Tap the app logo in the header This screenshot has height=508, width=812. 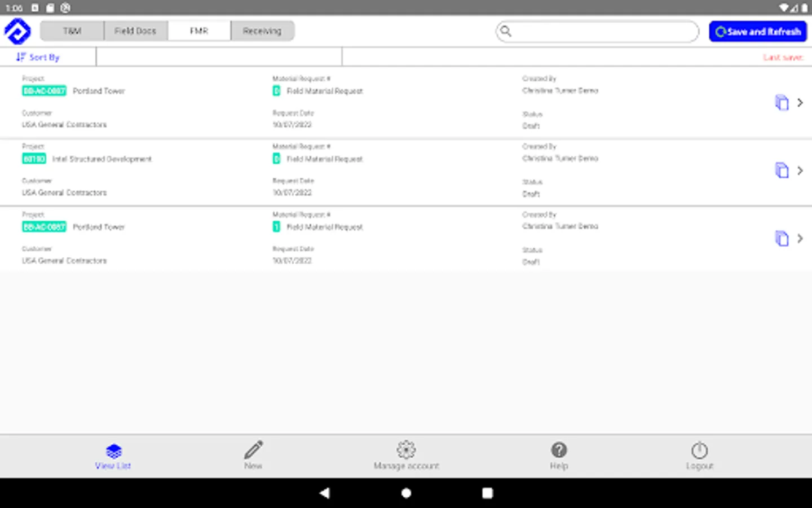tap(17, 31)
